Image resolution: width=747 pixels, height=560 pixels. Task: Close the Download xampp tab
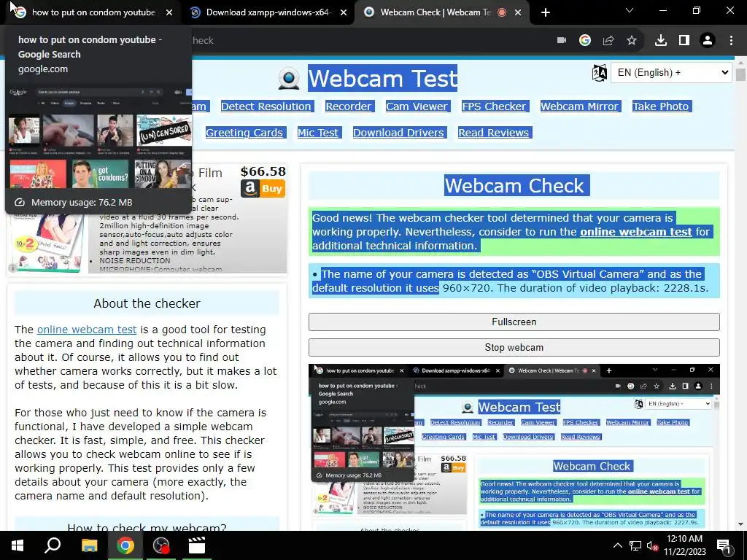[x=344, y=12]
